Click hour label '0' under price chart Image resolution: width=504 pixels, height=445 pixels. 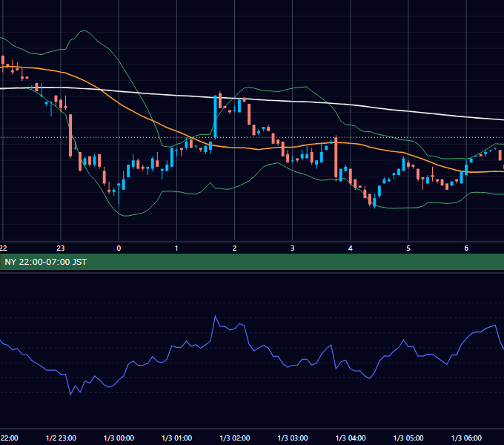click(x=119, y=248)
